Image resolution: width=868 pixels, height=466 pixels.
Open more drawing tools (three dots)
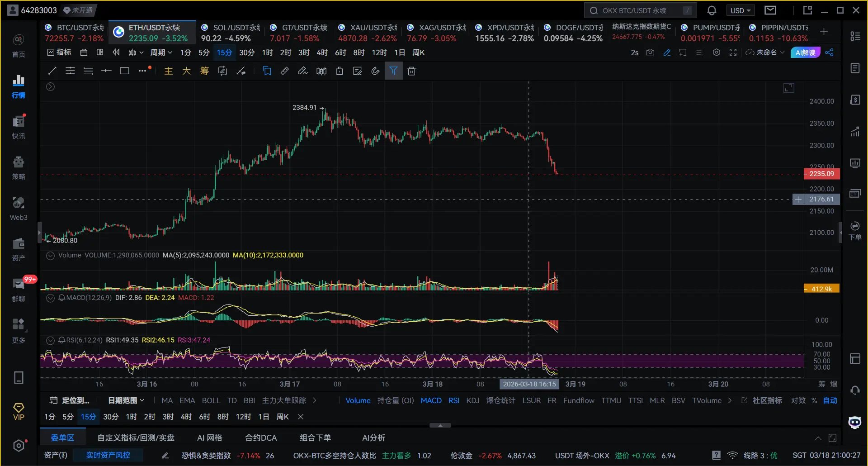point(143,71)
